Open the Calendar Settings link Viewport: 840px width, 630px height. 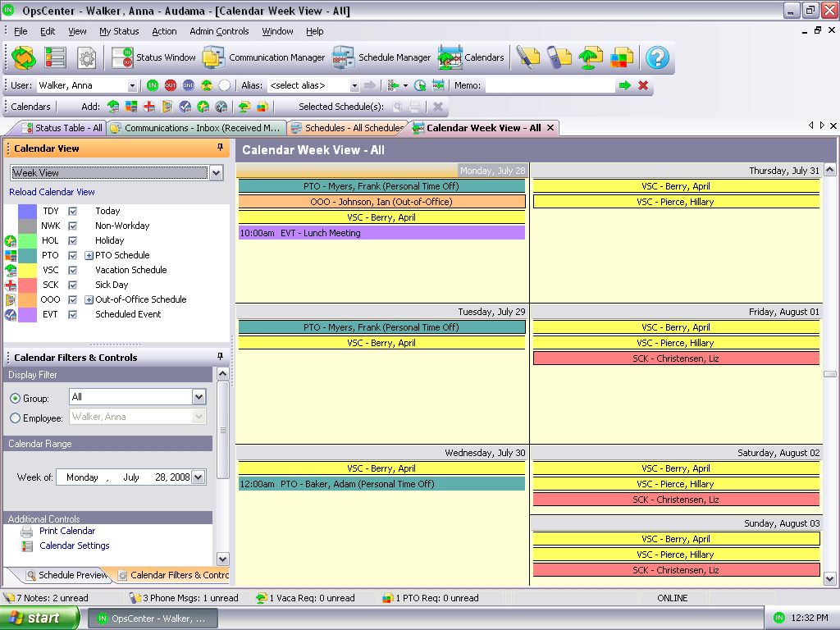[x=74, y=546]
